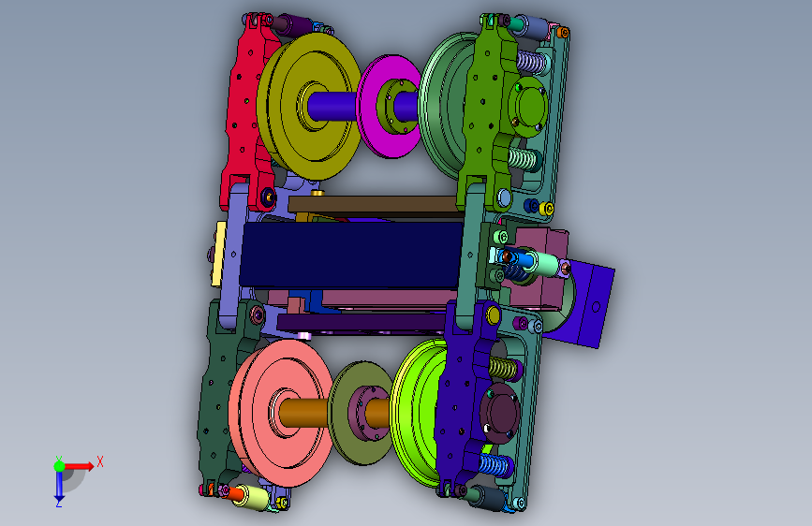Click the 'Z' axis label
The height and width of the screenshot is (526, 812).
58,504
